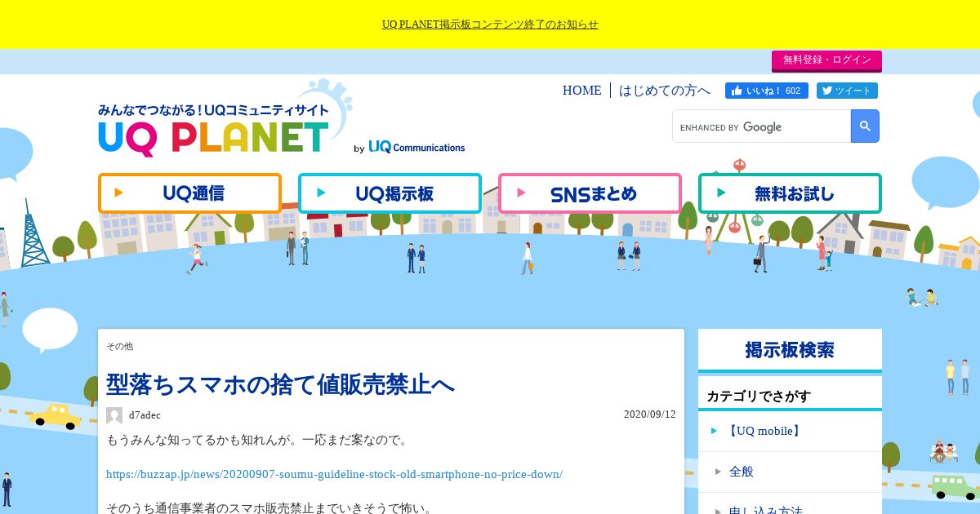
Task: Open the buzzap.jp news article link
Action: coord(334,474)
